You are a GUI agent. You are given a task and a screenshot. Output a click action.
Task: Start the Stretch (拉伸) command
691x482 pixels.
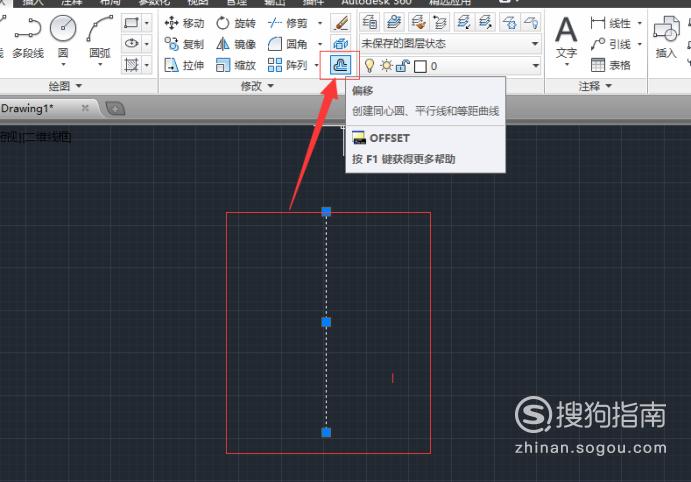tap(184, 65)
